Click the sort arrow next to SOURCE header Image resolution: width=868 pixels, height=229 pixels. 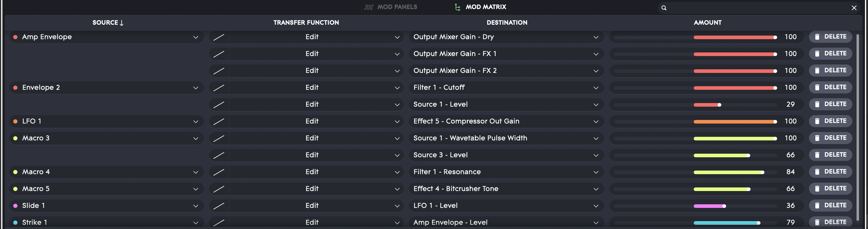pyautogui.click(x=122, y=23)
